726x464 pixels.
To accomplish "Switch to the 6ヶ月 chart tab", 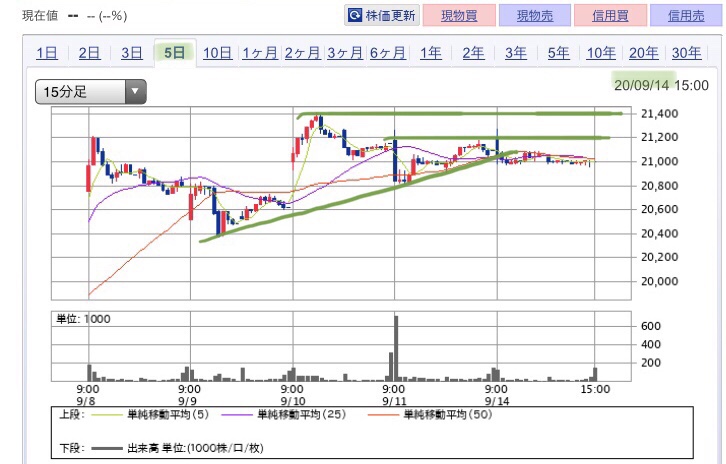I will pyautogui.click(x=388, y=53).
